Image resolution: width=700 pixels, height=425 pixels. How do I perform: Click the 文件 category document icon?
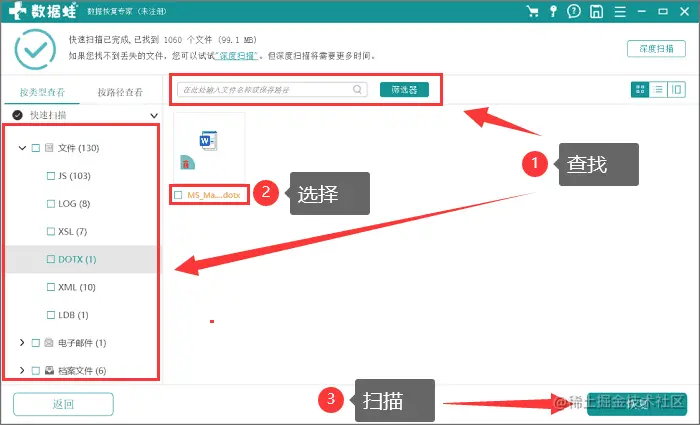(x=50, y=148)
